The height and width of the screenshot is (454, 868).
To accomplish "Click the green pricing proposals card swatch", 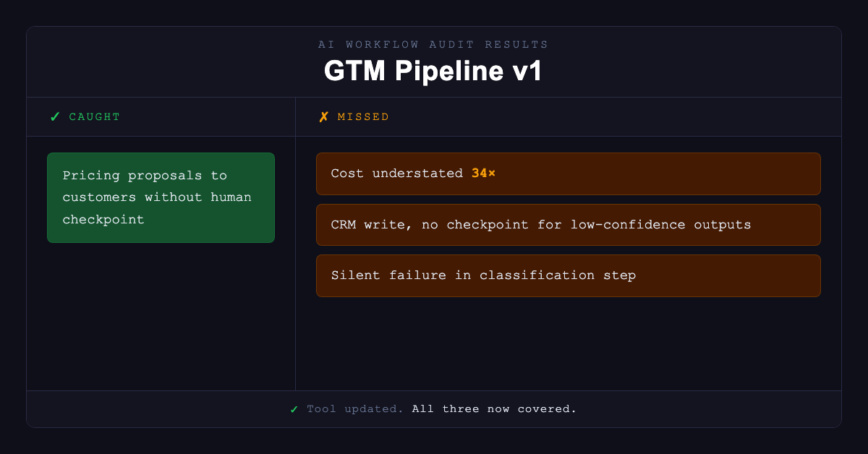I will 161,197.
